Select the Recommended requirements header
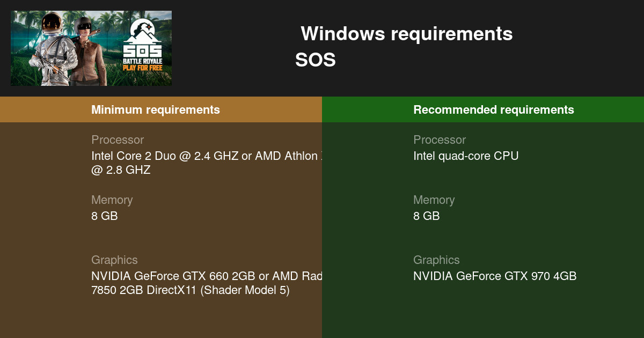The width and height of the screenshot is (644, 338). 493,110
